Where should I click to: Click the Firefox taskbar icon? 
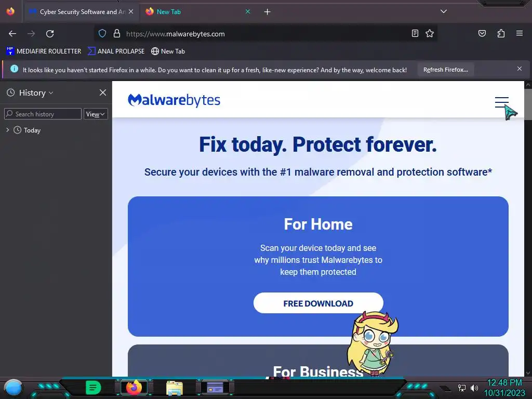click(134, 388)
